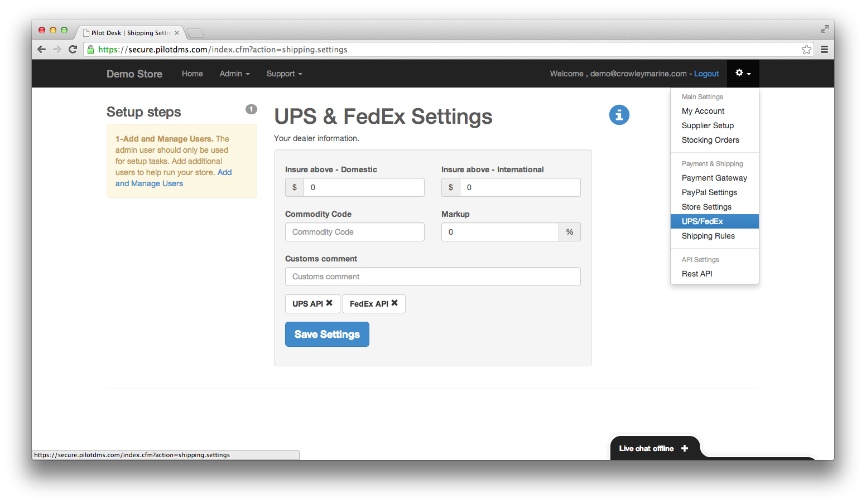Expand the gear dropdown caret
Screen dimensions: 866x504
tap(748, 74)
